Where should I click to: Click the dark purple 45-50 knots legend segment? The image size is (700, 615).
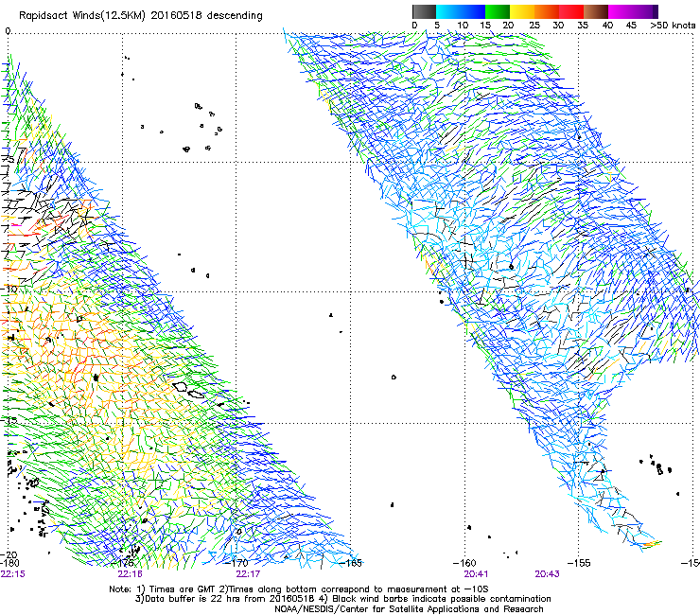(645, 11)
